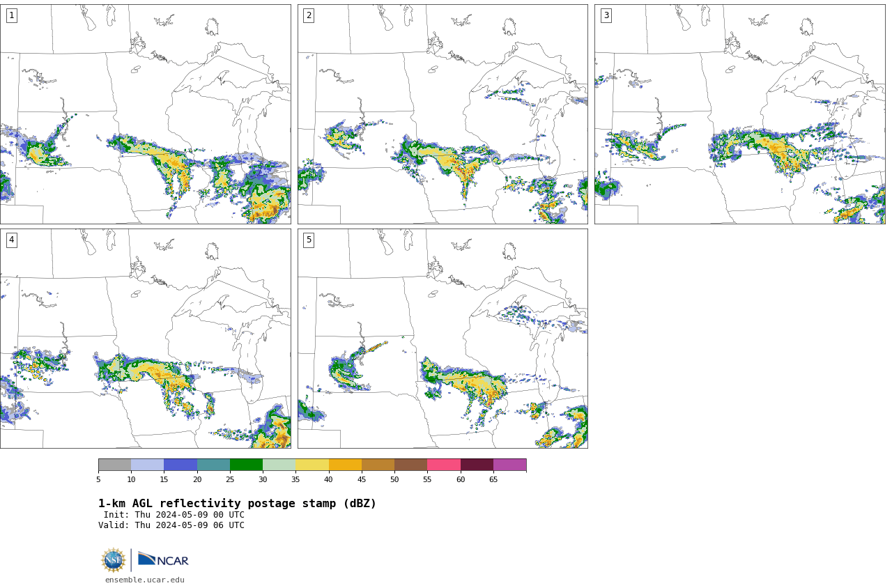Open ensemble member 5 reflectivity map
Image resolution: width=892 pixels, height=588 pixels.
pos(443,339)
